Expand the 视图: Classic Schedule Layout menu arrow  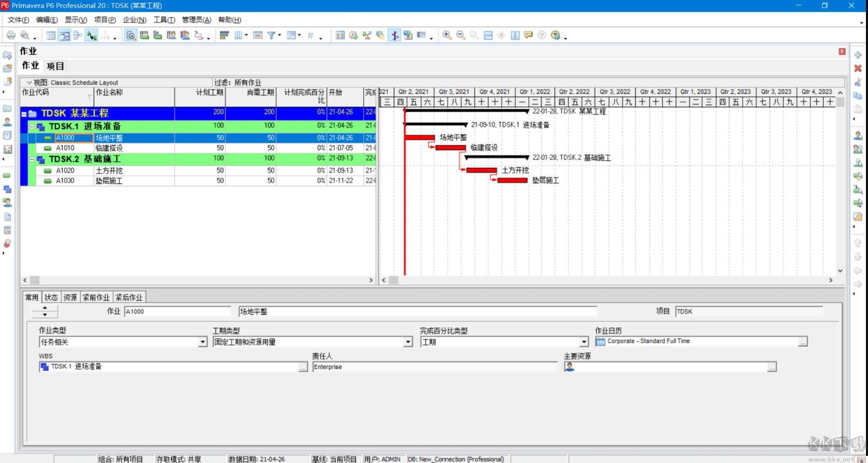[29, 82]
